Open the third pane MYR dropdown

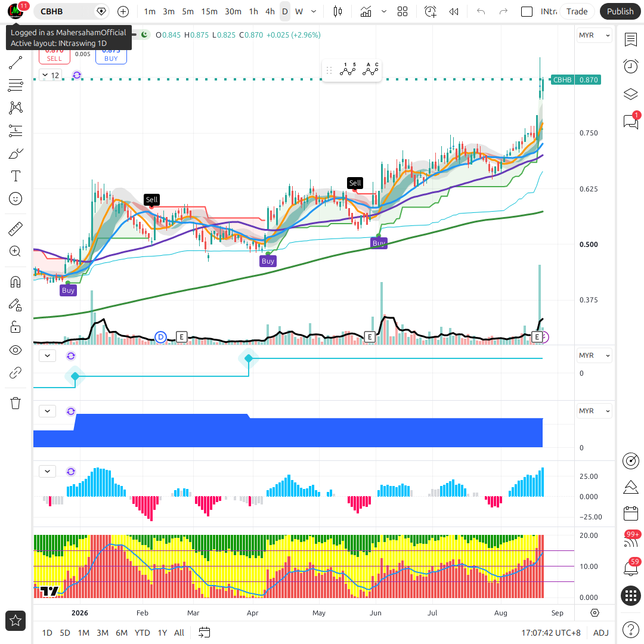(594, 411)
